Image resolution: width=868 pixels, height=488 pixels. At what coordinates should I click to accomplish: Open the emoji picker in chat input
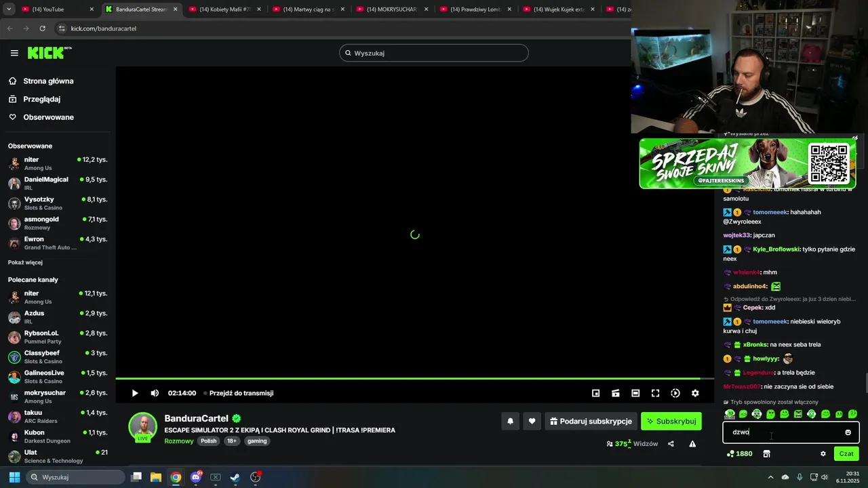tap(848, 432)
